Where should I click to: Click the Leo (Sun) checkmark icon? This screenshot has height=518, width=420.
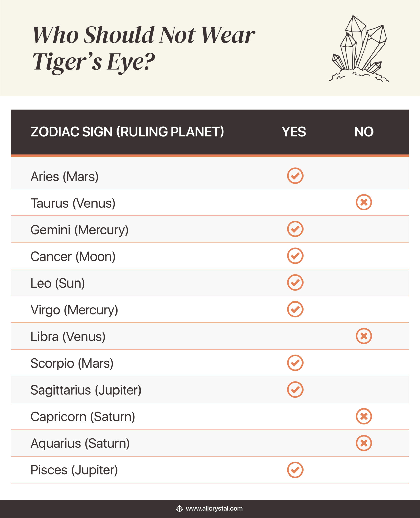295,283
